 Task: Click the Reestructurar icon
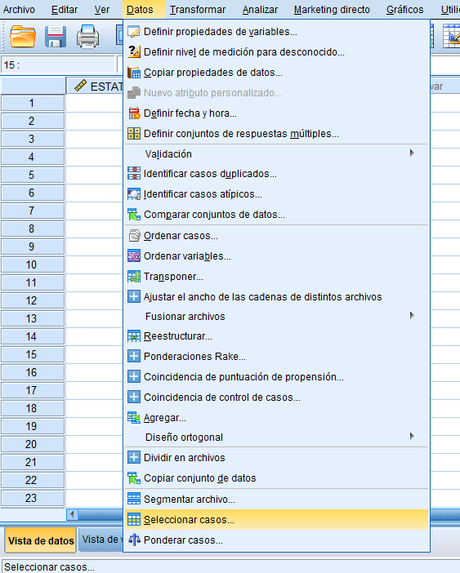[x=134, y=336]
